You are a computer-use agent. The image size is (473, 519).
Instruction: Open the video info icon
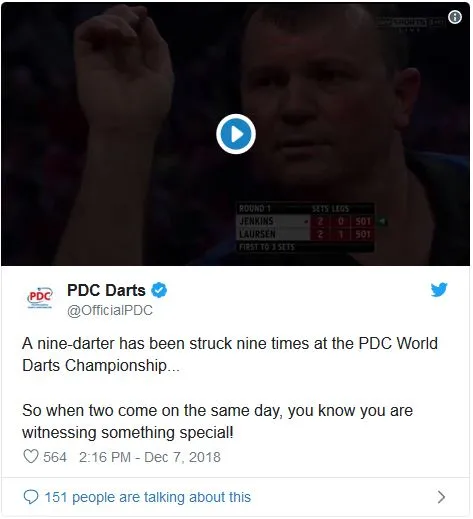(x=455, y=17)
